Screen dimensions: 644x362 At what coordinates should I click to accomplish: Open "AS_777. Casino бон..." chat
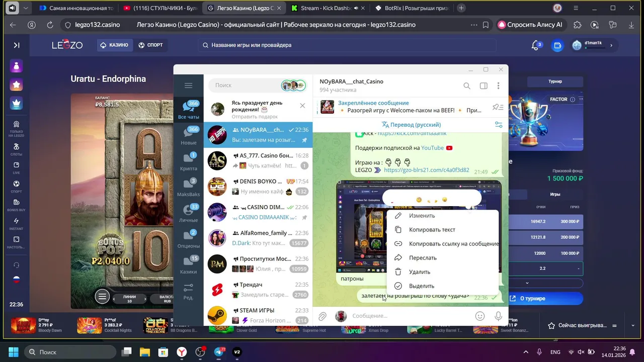(258, 161)
